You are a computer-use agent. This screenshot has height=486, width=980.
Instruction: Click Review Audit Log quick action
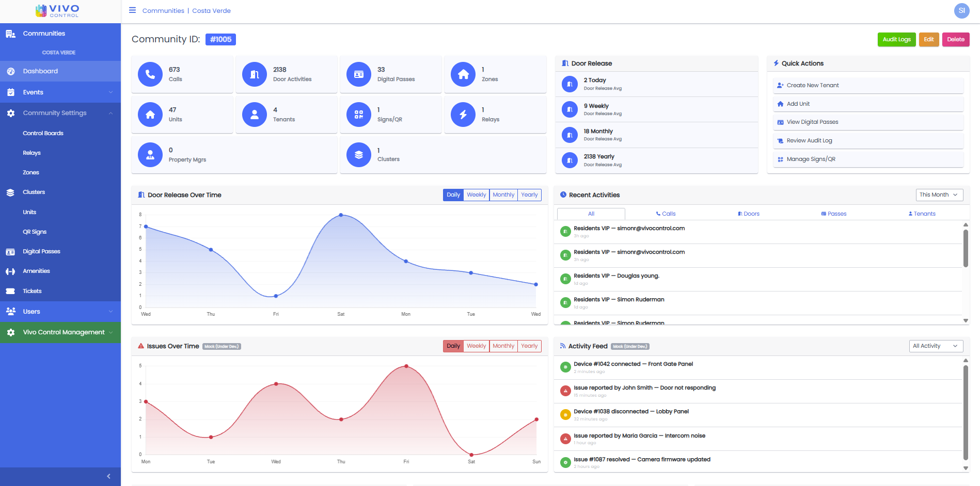(868, 140)
